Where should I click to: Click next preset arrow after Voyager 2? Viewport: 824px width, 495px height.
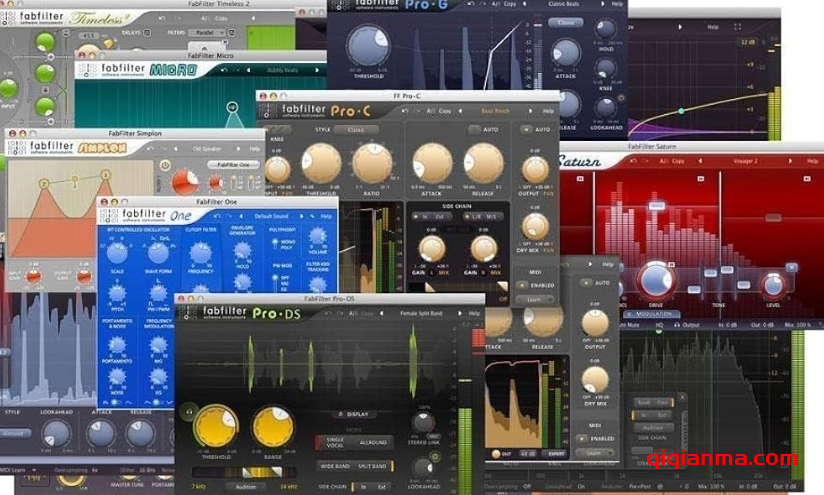tap(790, 161)
